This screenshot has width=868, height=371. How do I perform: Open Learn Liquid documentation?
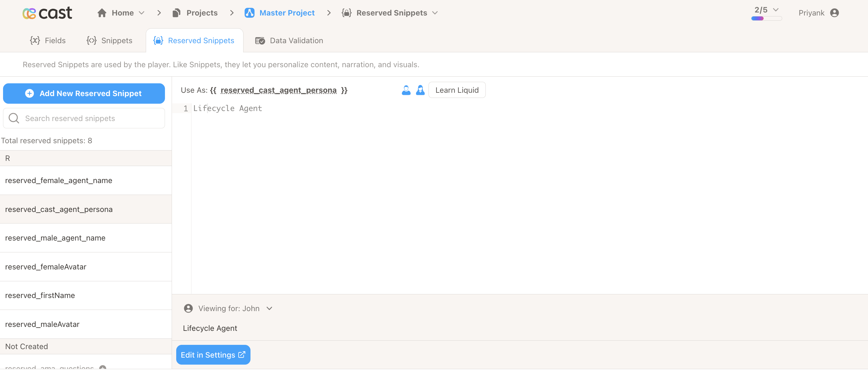coord(457,90)
